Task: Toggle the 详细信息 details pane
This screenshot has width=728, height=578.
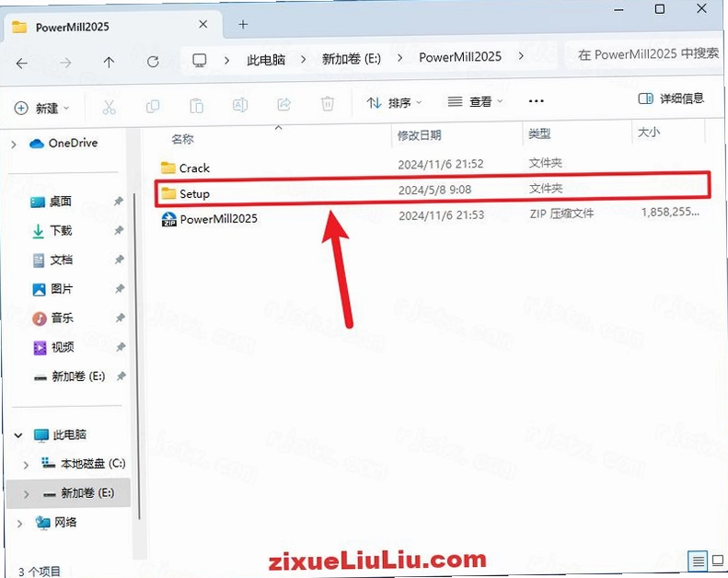Action: (x=671, y=98)
